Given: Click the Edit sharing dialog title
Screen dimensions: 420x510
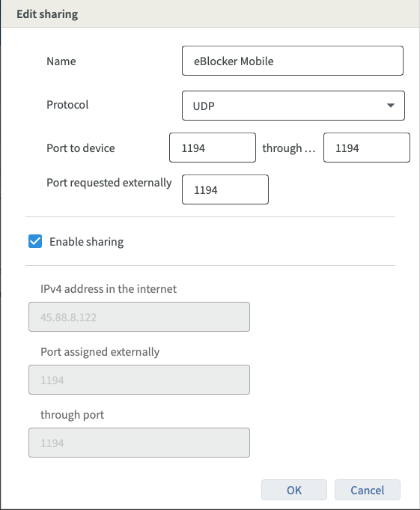Looking at the screenshot, I should tap(47, 14).
